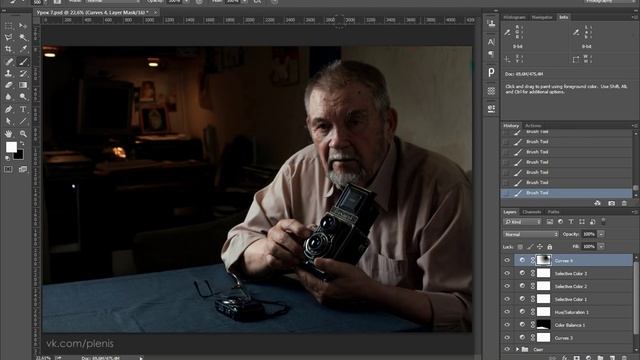Screen dimensions: 640x360
Task: Change screen mode from toolbox
Action: tap(23, 169)
